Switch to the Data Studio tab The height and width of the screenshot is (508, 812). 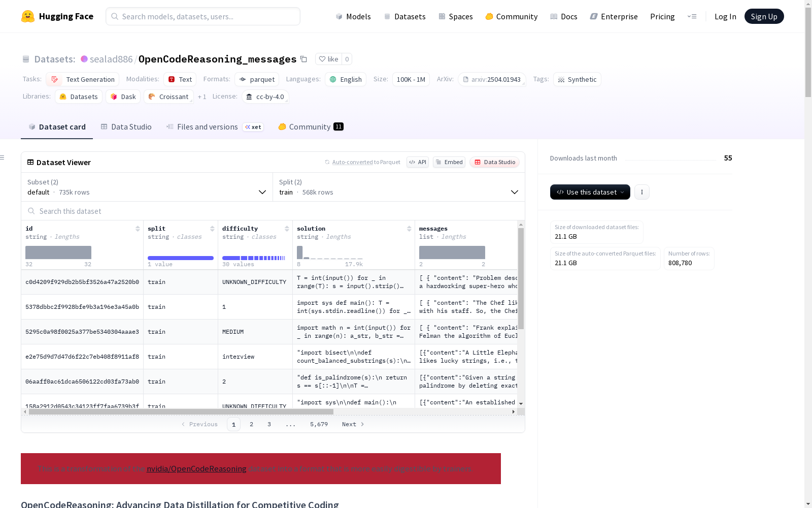[x=126, y=127]
